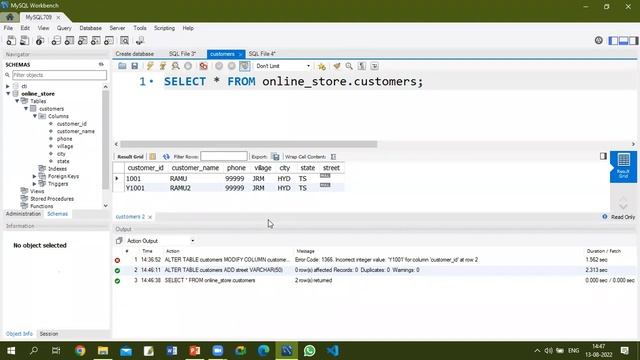Collapse the Columns node
Screen dimensions: 640x360
click(x=35, y=116)
